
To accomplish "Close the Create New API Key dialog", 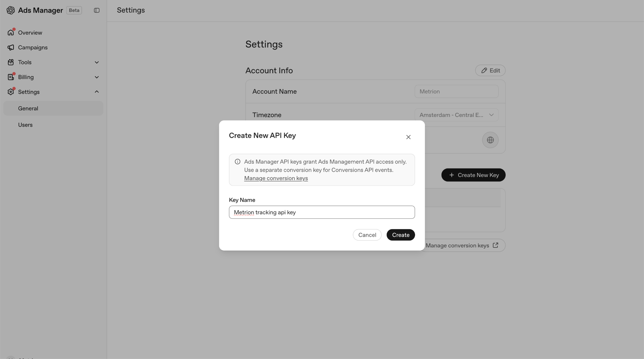I will [408, 137].
